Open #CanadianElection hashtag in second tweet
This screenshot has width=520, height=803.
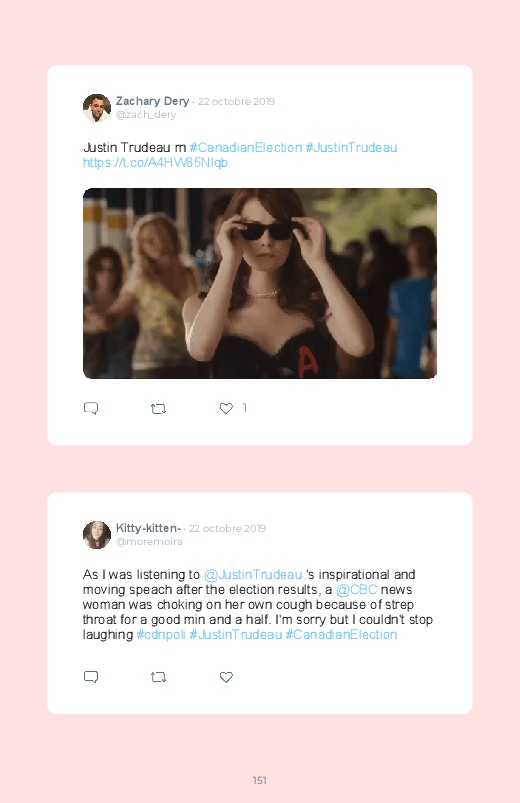coord(341,635)
